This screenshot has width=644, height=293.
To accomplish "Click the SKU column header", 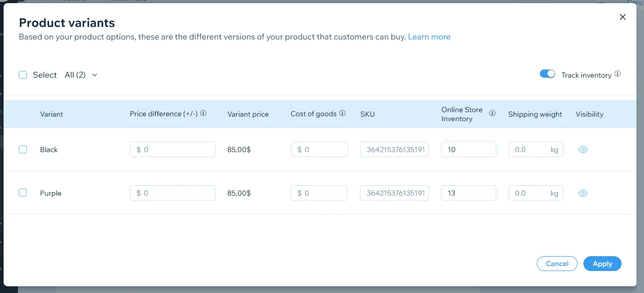I will [368, 114].
